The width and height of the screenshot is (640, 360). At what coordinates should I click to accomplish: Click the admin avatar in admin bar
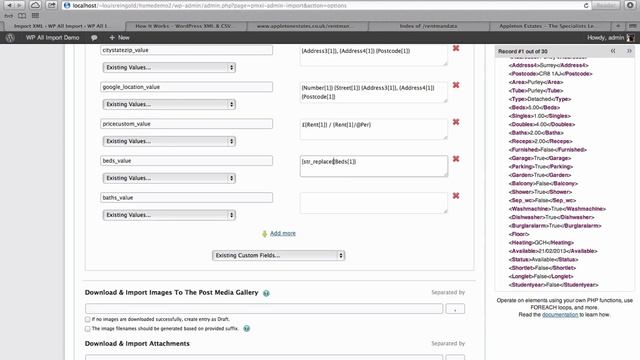(631, 38)
